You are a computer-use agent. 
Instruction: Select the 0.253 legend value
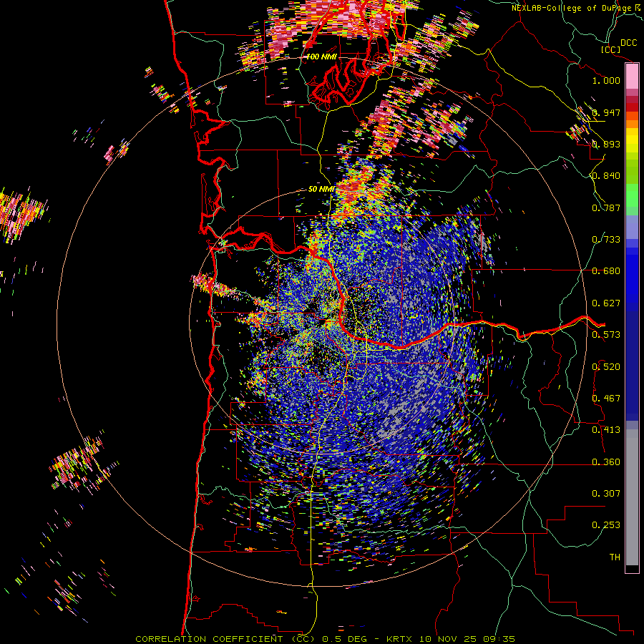click(x=606, y=525)
